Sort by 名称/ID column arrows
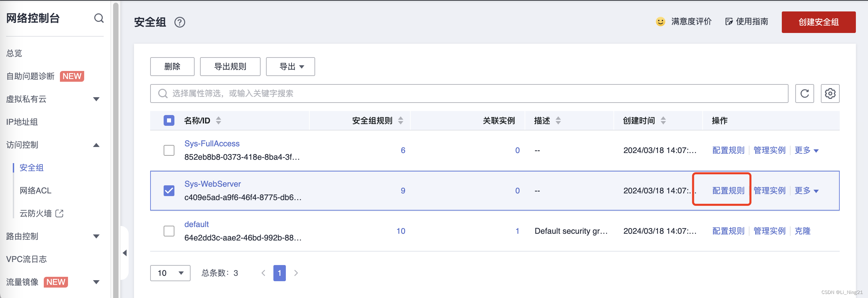This screenshot has height=298, width=868. pyautogui.click(x=219, y=120)
